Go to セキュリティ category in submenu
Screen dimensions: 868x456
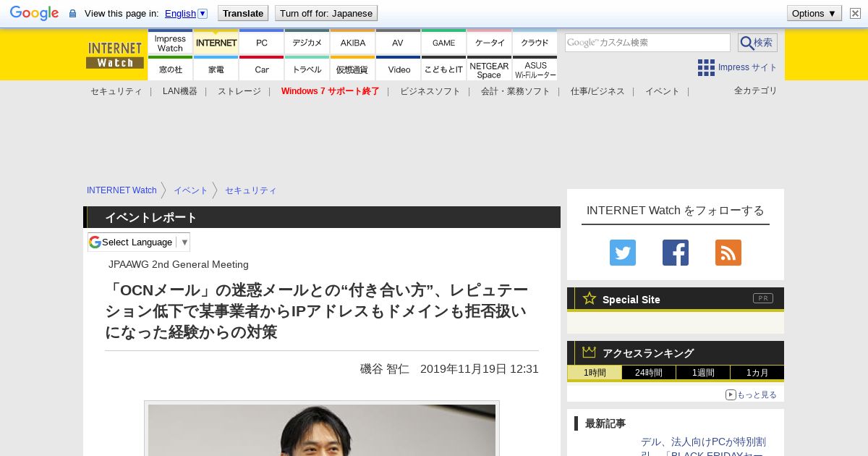(116, 91)
